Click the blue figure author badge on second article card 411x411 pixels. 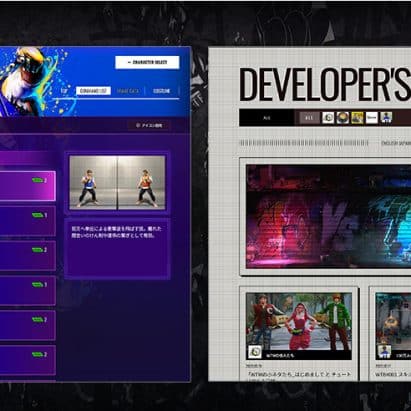[x=384, y=352]
